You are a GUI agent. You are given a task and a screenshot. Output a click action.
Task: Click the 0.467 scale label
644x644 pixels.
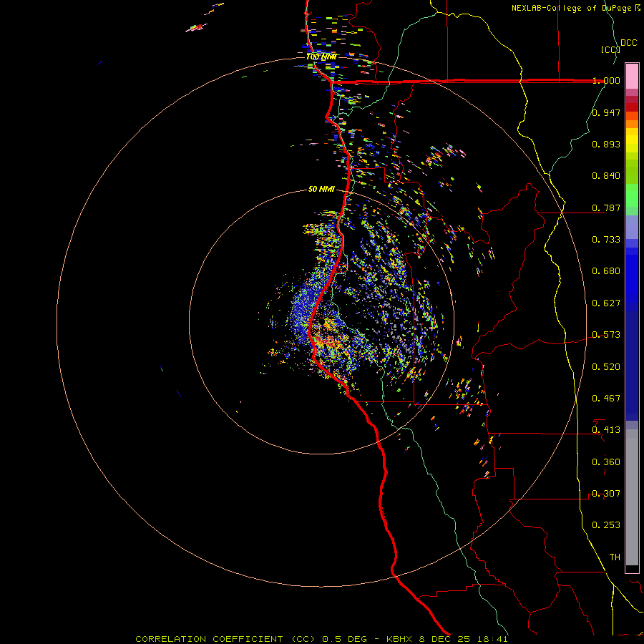pyautogui.click(x=606, y=399)
